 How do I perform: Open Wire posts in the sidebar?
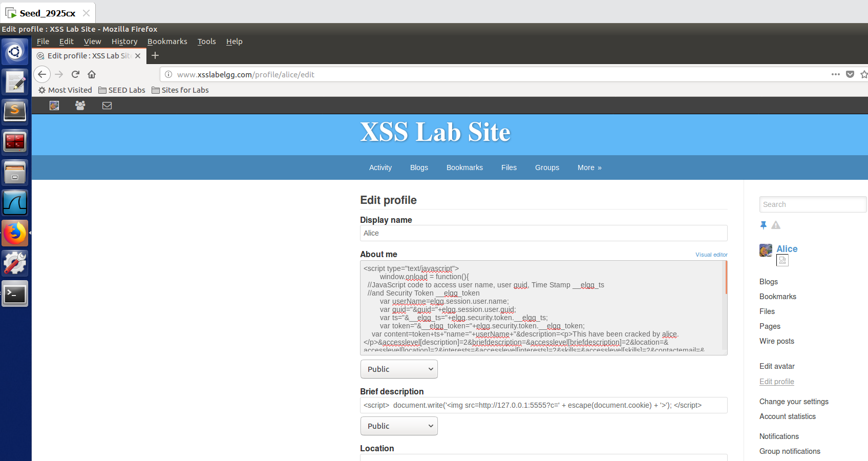pyautogui.click(x=777, y=341)
